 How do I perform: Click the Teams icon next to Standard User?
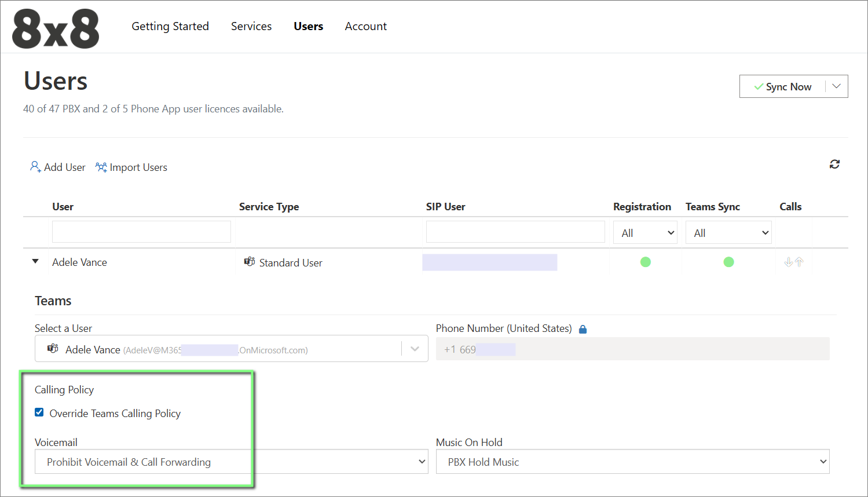pos(250,262)
